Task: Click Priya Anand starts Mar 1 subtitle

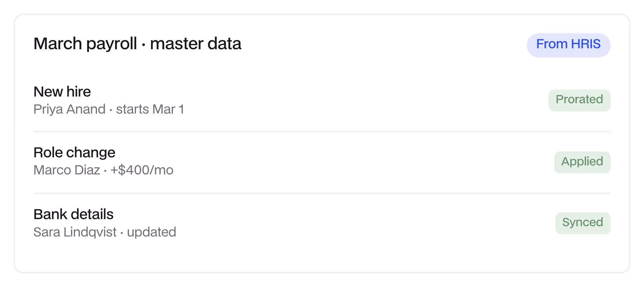Action: (x=109, y=109)
